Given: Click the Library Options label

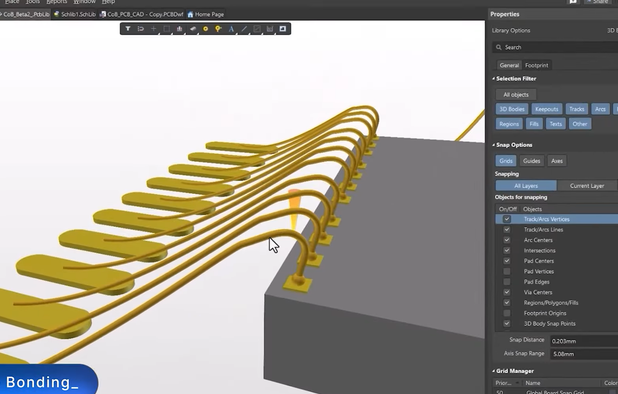Looking at the screenshot, I should coord(511,30).
